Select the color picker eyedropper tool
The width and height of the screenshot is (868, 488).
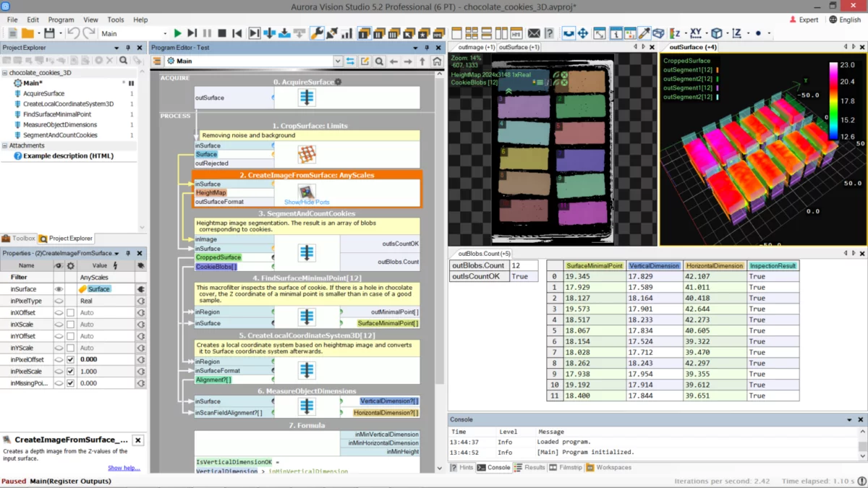click(644, 33)
